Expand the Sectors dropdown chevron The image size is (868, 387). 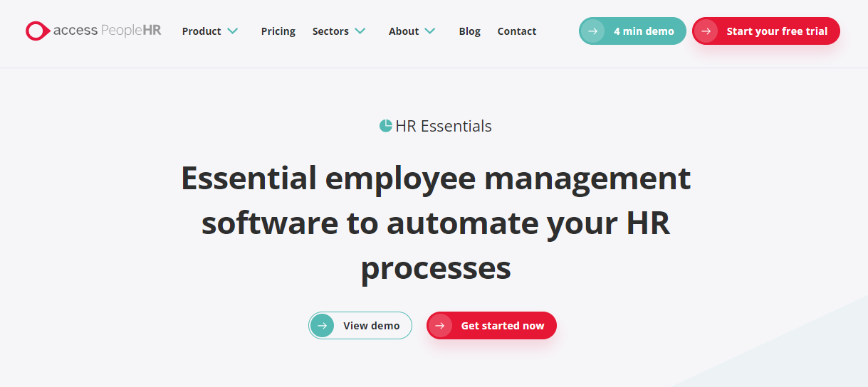point(360,31)
